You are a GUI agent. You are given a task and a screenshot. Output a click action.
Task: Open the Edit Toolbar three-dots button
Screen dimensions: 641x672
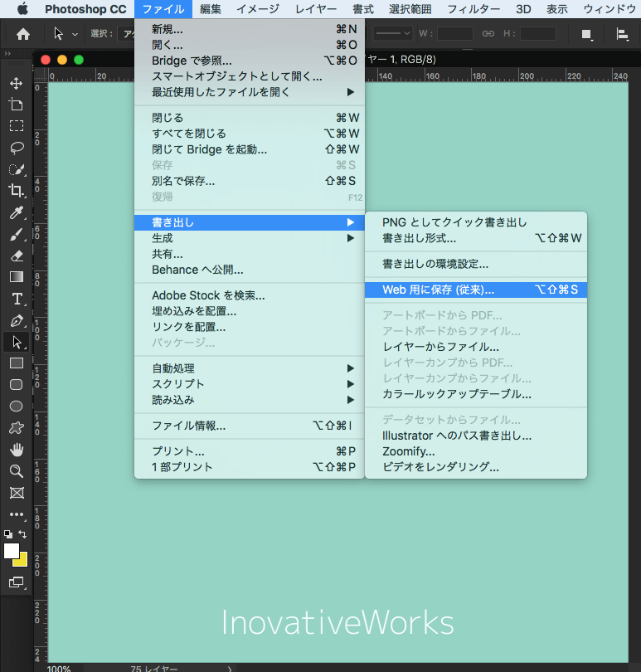(17, 514)
